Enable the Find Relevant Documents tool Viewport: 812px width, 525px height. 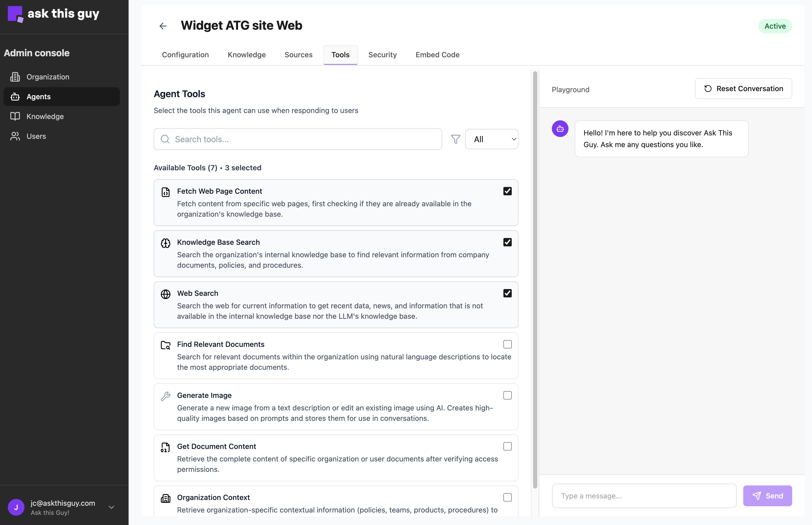coord(507,344)
